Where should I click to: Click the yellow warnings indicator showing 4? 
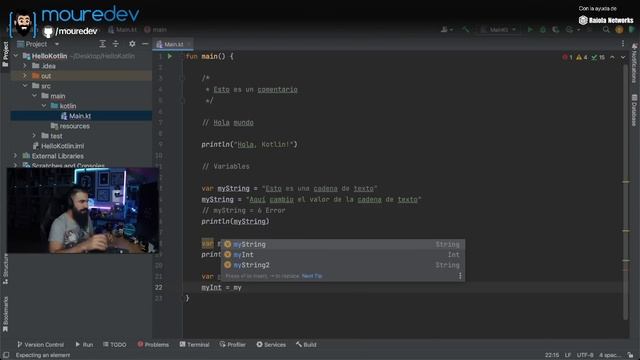click(582, 58)
